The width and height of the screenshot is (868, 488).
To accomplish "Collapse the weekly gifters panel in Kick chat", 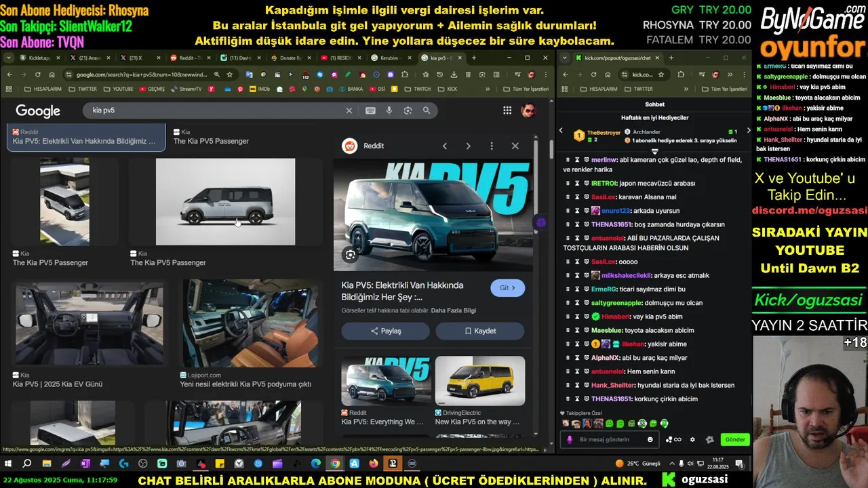I will click(654, 151).
